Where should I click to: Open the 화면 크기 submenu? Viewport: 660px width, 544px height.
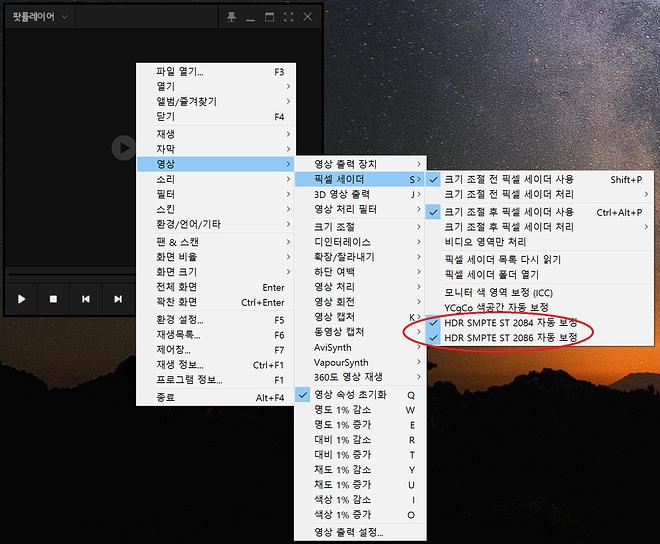(216, 272)
